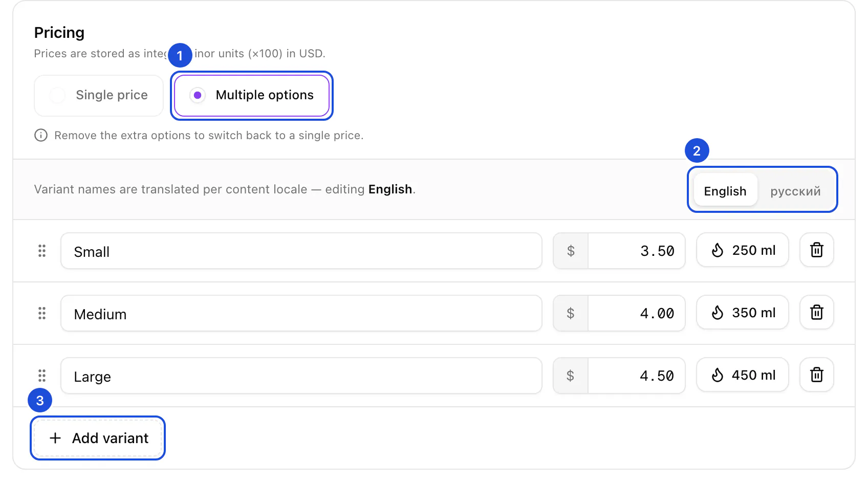Edit the 4.50 price field
The height and width of the screenshot is (482, 868).
click(x=637, y=376)
